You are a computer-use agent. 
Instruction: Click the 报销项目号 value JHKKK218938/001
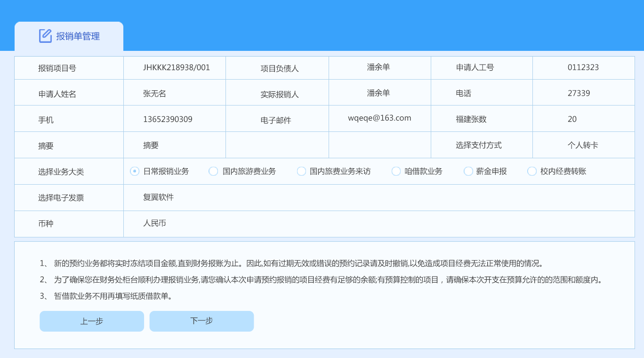click(x=177, y=67)
